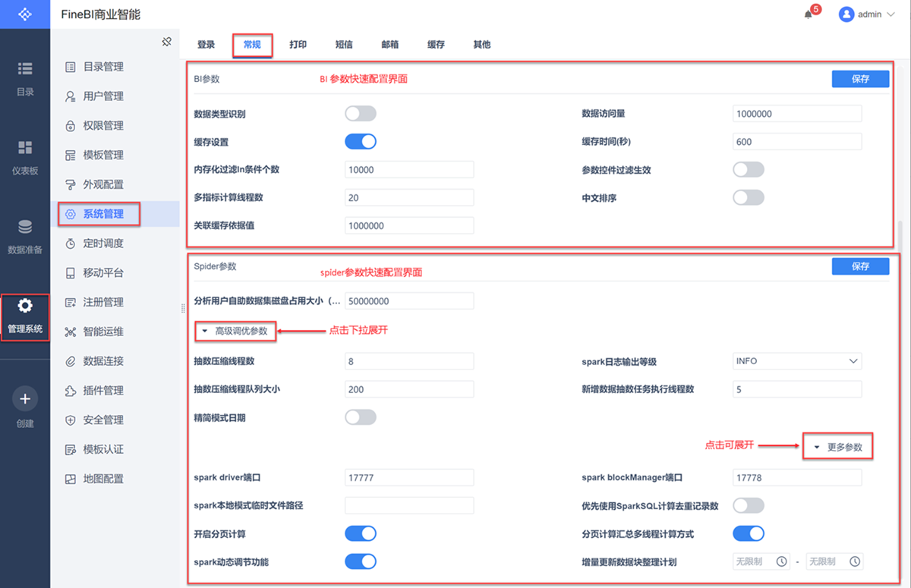The height and width of the screenshot is (588, 911).
Task: Click the spark driver端口 input field
Action: (x=409, y=478)
